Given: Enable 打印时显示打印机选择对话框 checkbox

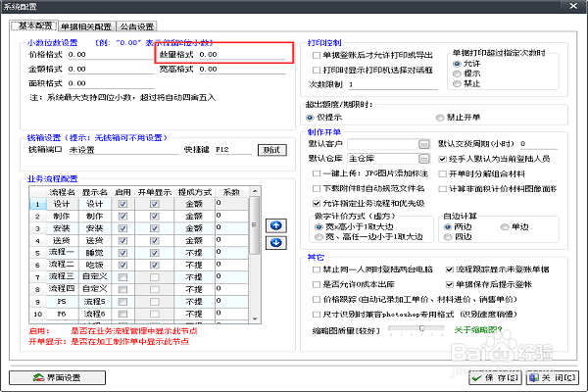Looking at the screenshot, I should click(x=317, y=71).
